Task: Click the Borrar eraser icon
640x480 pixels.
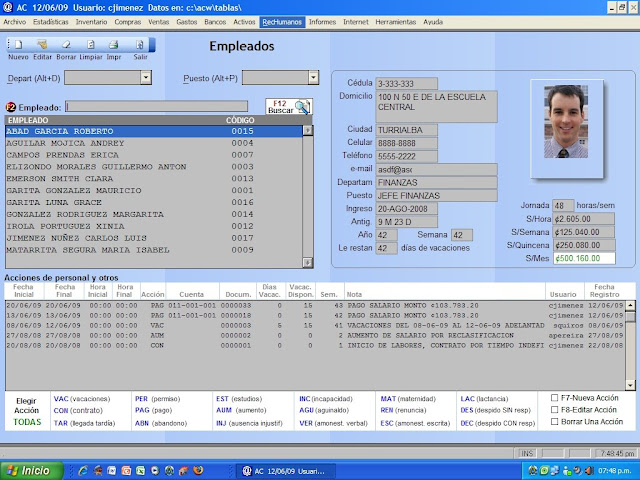Action: pyautogui.click(x=66, y=44)
